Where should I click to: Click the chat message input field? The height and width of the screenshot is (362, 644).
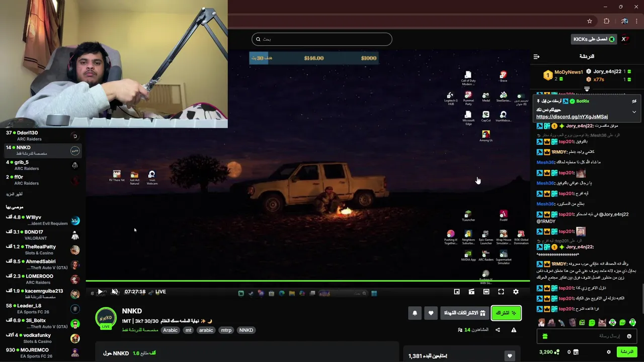pos(587,336)
